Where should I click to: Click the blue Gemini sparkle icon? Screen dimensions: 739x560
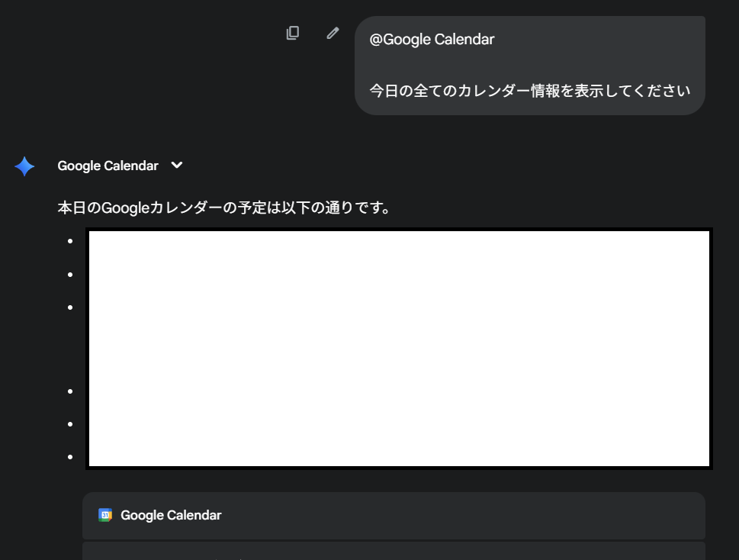[24, 166]
